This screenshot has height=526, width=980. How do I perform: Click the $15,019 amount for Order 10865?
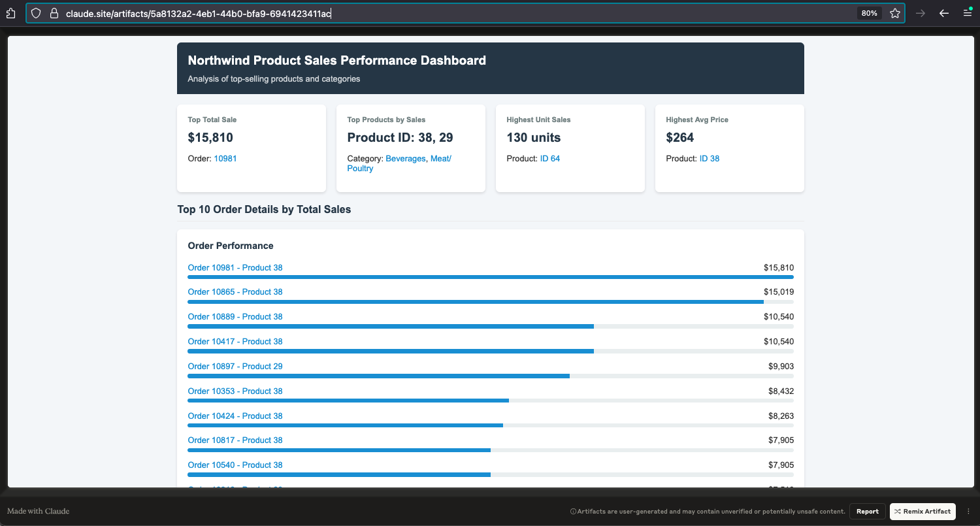[779, 292]
